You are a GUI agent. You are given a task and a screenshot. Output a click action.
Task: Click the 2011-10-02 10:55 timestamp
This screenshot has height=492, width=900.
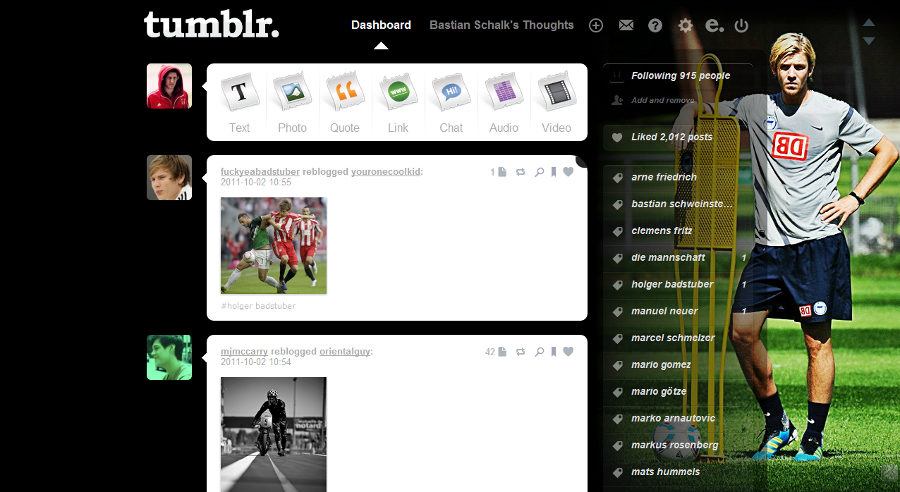pos(256,182)
